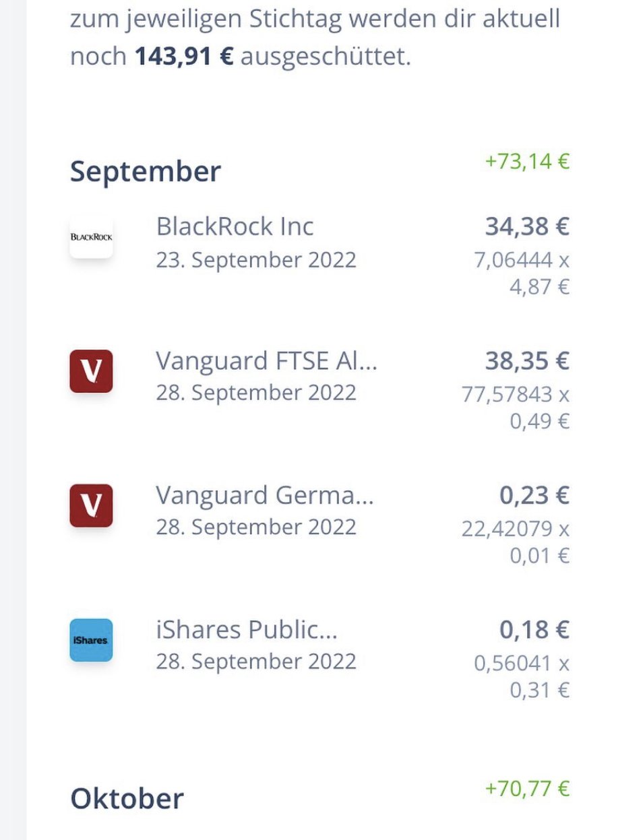This screenshot has height=840, width=641.
Task: Open the BlackRock Inc dividend entry
Action: 235,226
